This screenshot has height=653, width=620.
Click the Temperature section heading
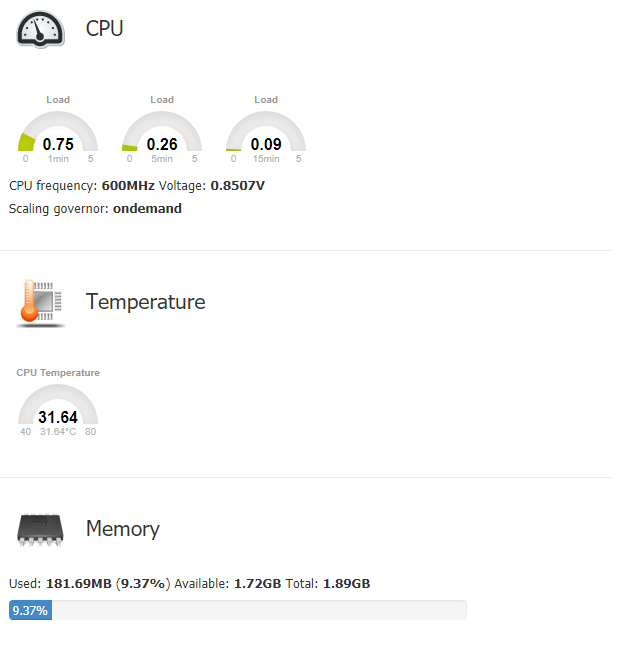(x=145, y=302)
